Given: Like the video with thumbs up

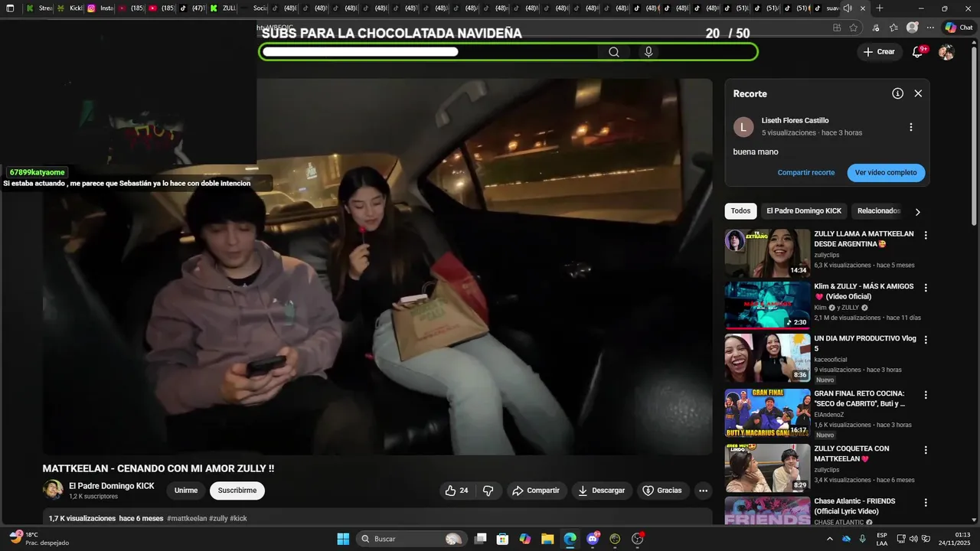Looking at the screenshot, I should click(x=458, y=491).
